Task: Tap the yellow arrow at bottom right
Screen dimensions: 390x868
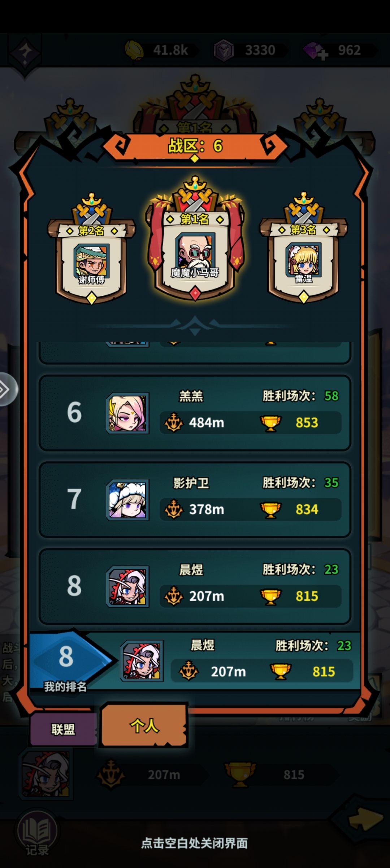Action: click(x=366, y=819)
